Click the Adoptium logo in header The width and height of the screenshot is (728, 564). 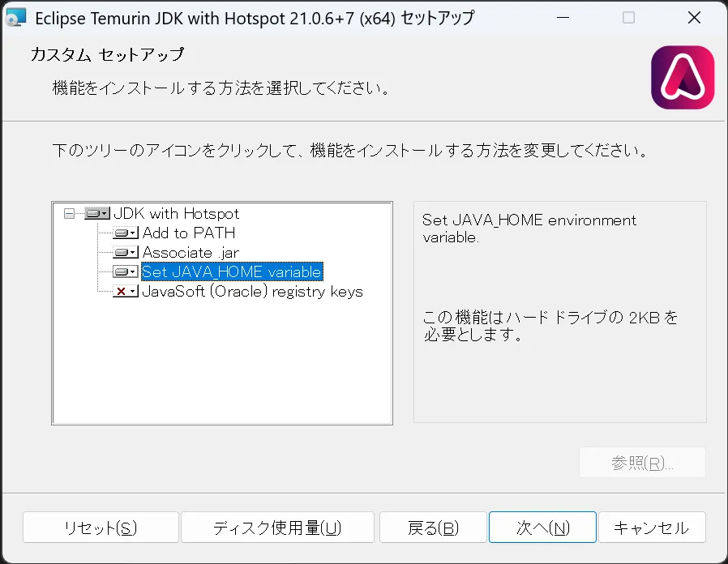683,78
